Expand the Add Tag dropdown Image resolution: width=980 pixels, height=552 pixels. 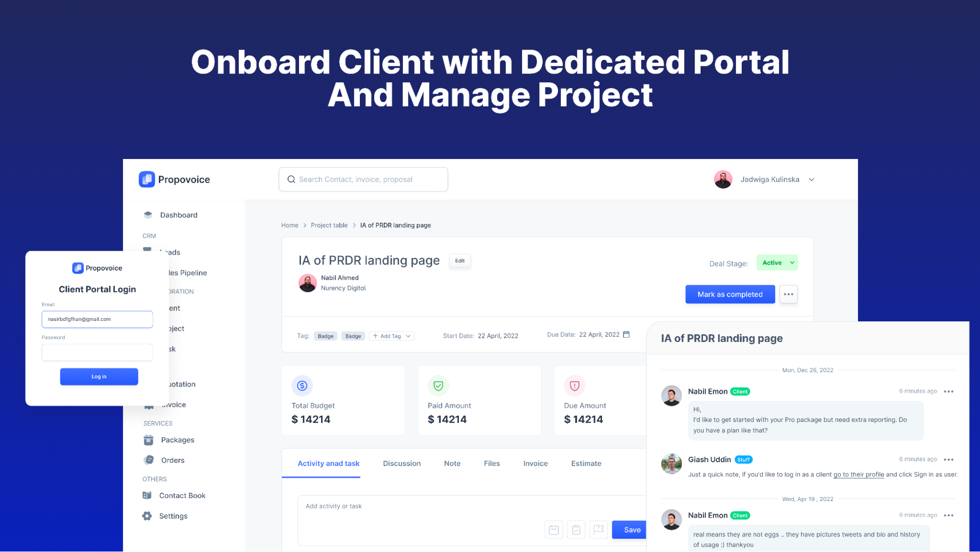tap(390, 336)
